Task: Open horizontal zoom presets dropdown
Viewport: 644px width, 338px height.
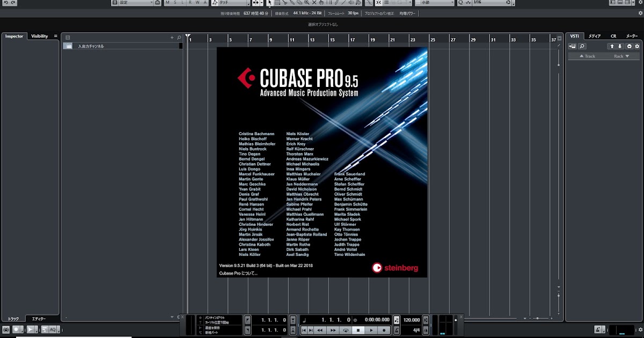Action: [x=525, y=318]
